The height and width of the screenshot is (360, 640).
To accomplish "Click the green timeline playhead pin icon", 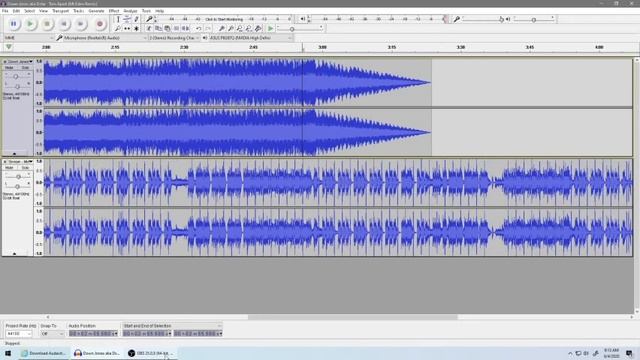I will (x=9, y=47).
